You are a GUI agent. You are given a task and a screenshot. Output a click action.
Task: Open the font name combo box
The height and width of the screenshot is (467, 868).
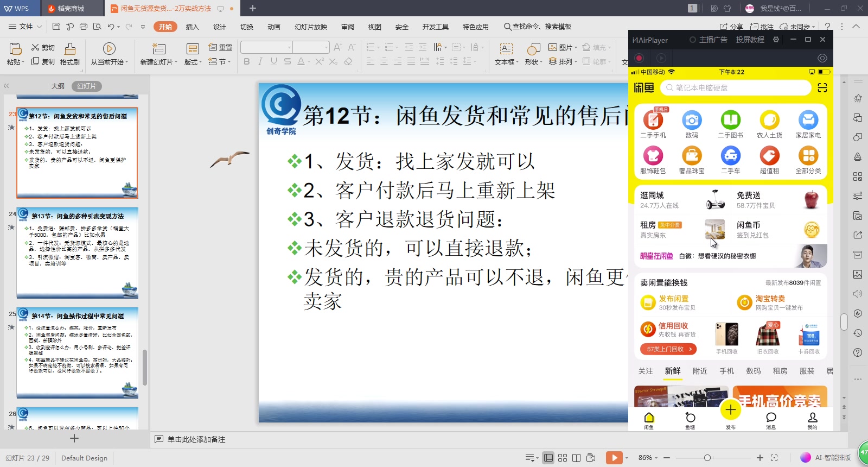point(266,47)
